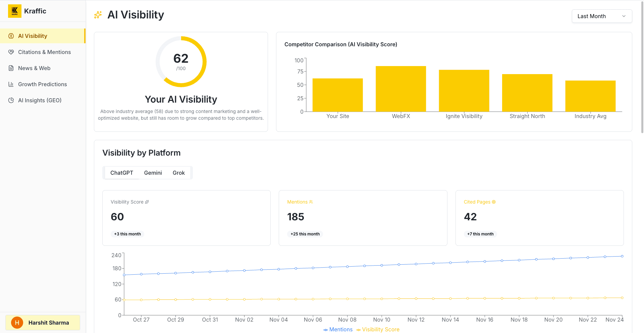The image size is (644, 333).
Task: Open Growth Predictions via its chart icon
Action: (x=11, y=84)
